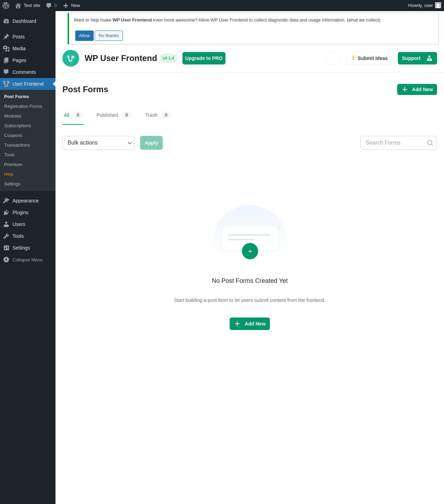The image size is (444, 504).
Task: Click the WordPress logo in admin bar
Action: pyautogui.click(x=6, y=6)
